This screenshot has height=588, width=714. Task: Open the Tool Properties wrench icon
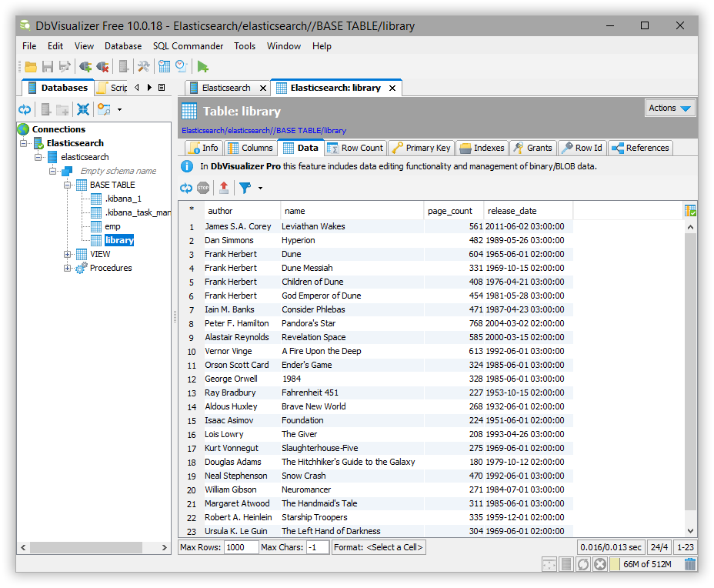(142, 66)
